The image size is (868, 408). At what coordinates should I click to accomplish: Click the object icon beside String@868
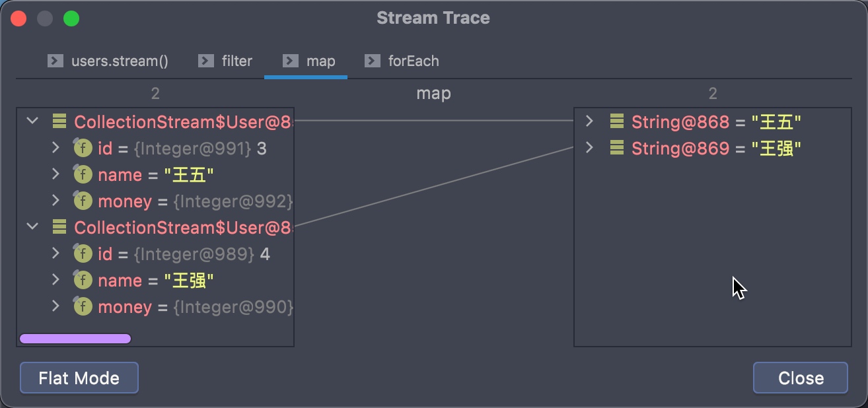point(617,121)
